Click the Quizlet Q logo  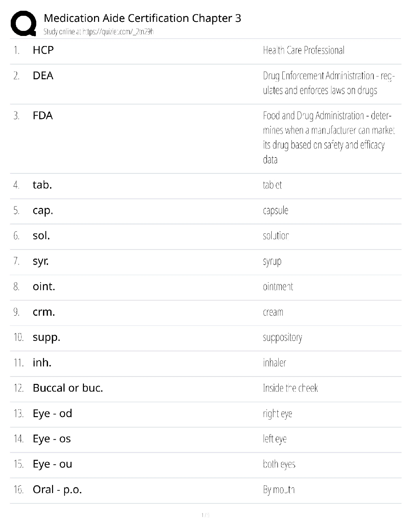point(24,24)
